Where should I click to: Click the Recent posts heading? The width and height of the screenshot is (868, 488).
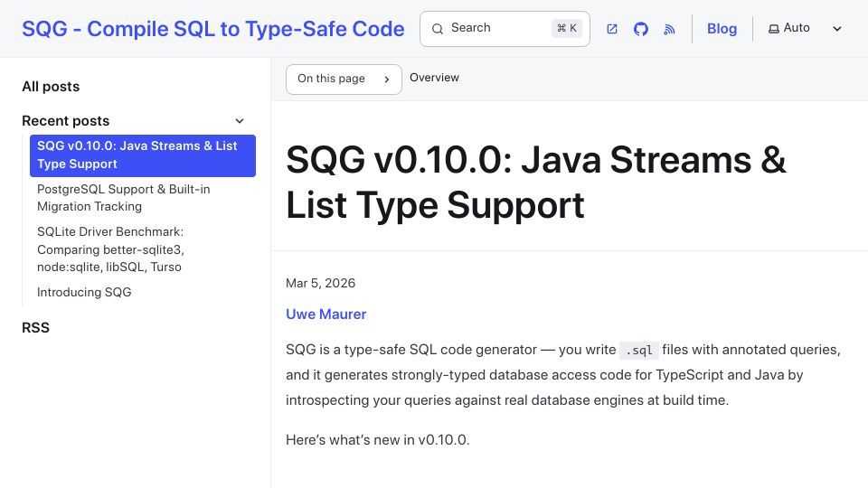coord(66,120)
